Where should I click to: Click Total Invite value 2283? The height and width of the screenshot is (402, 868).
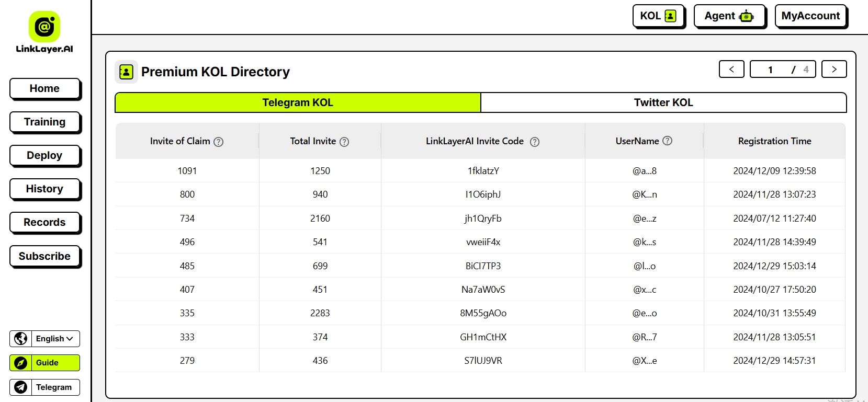[320, 313]
